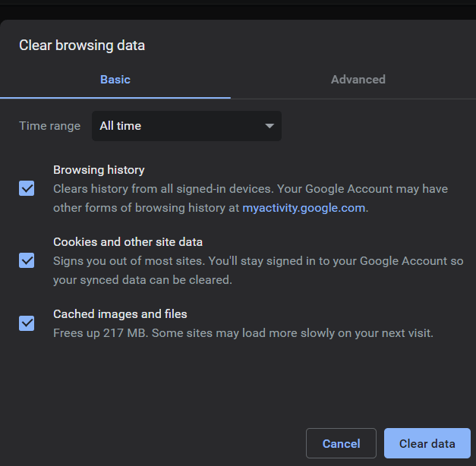Open the Advanced tab

(358, 80)
